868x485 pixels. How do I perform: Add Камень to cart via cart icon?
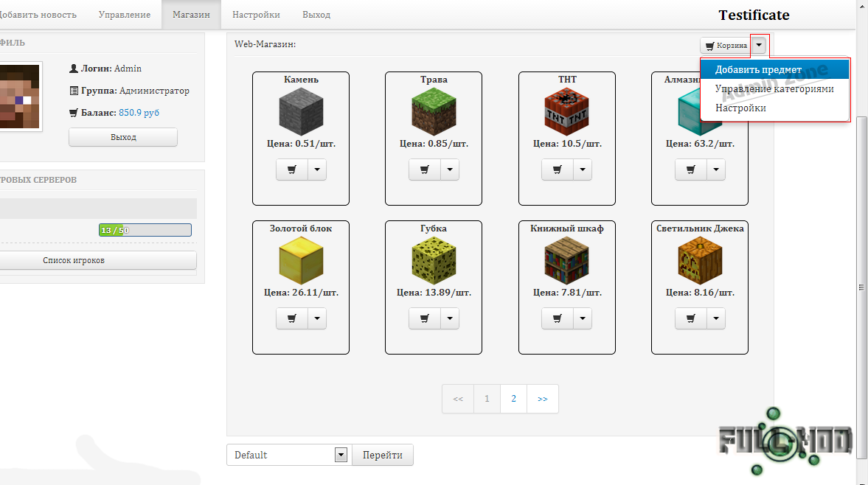click(x=292, y=170)
